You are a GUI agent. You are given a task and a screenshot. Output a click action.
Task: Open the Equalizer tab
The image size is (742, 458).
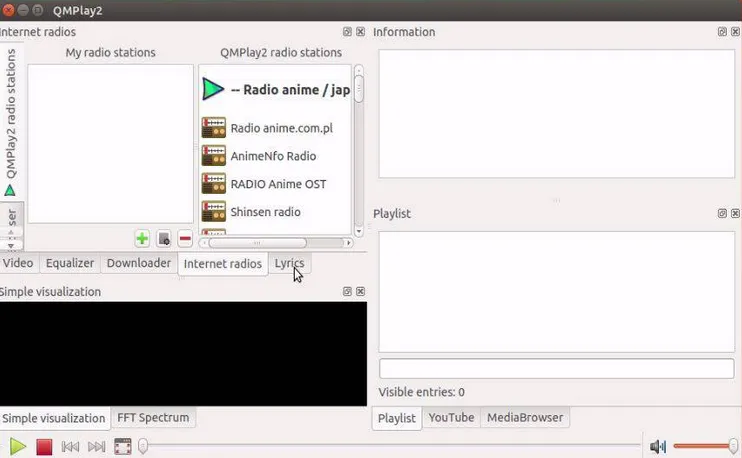(70, 263)
